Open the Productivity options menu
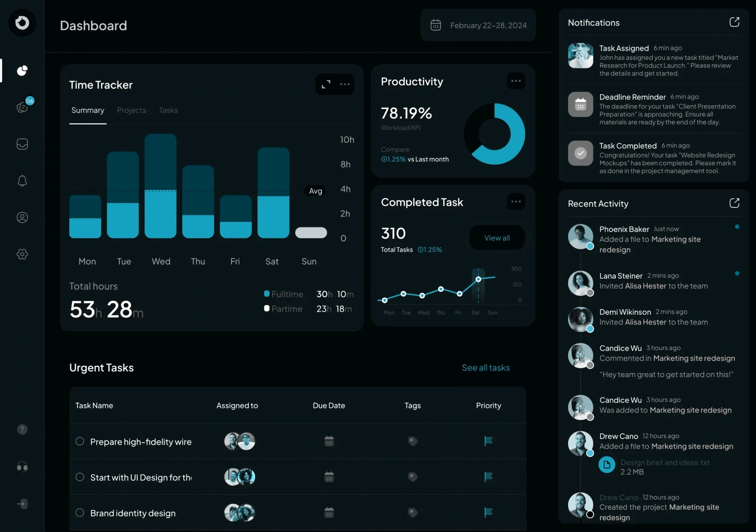Viewport: 756px width, 532px height. click(x=516, y=81)
